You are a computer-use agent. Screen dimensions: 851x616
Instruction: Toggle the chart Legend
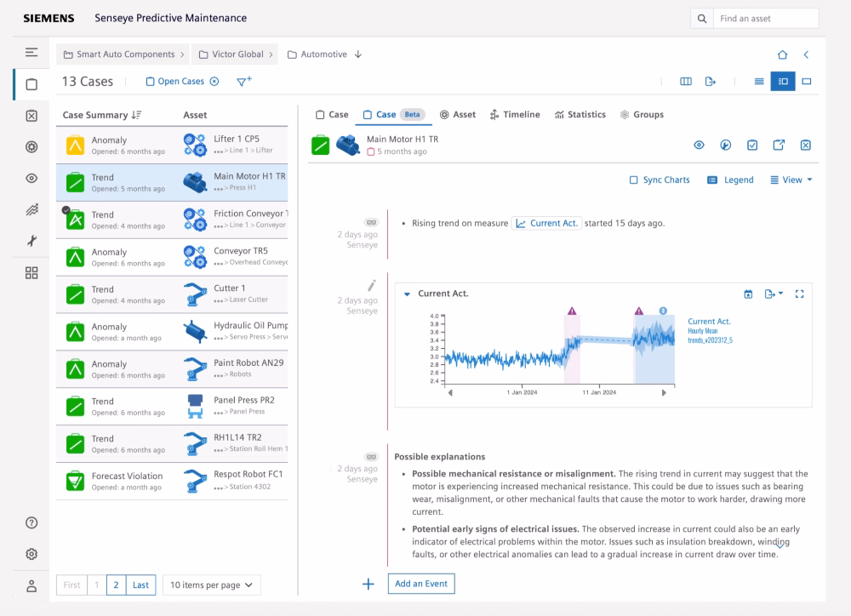(x=730, y=180)
